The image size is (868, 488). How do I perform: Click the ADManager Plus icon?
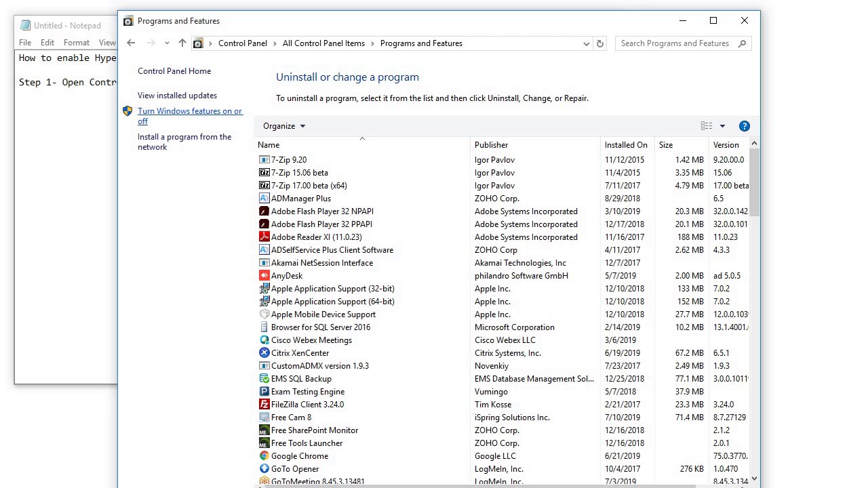coord(264,199)
